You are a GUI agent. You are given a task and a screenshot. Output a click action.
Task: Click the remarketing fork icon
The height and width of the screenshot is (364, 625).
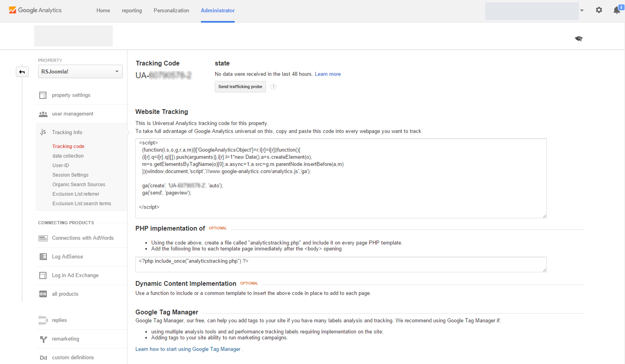[x=43, y=339]
